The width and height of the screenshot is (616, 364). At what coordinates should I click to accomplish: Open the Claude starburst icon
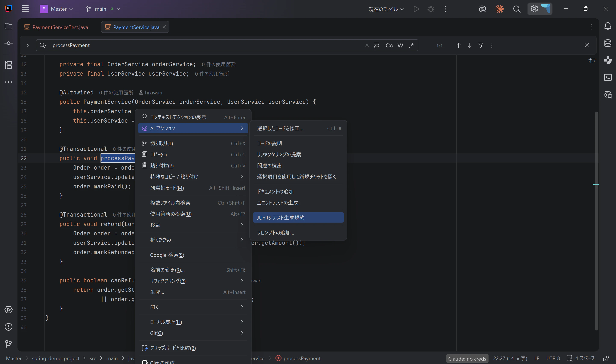pyautogui.click(x=499, y=9)
